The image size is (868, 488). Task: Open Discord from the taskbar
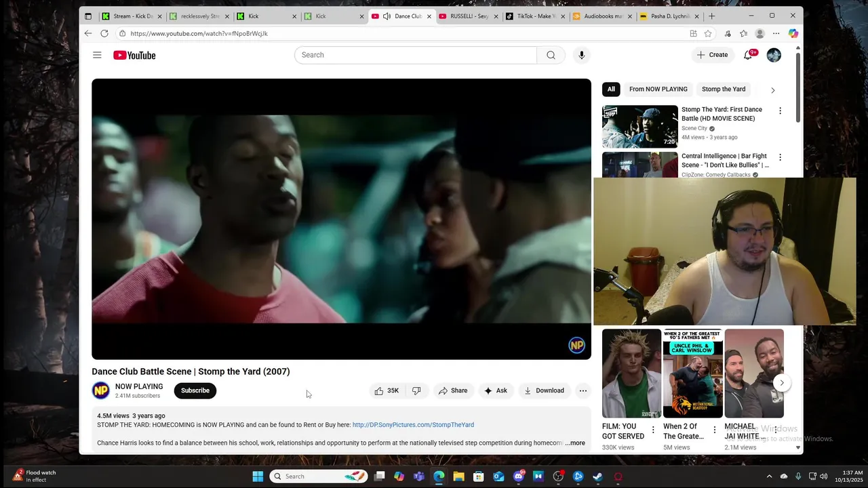click(519, 476)
